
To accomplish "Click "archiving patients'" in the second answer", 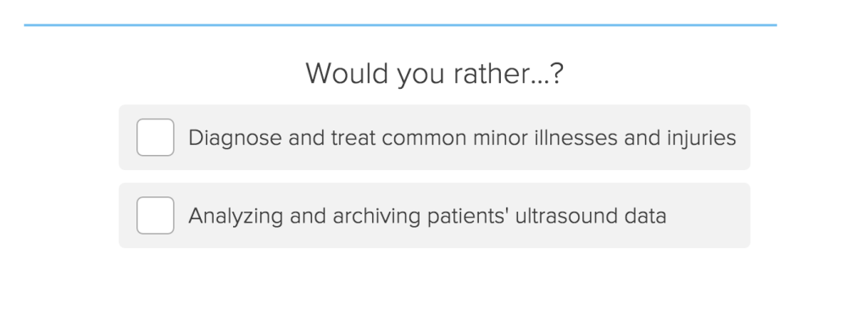I will tap(420, 216).
